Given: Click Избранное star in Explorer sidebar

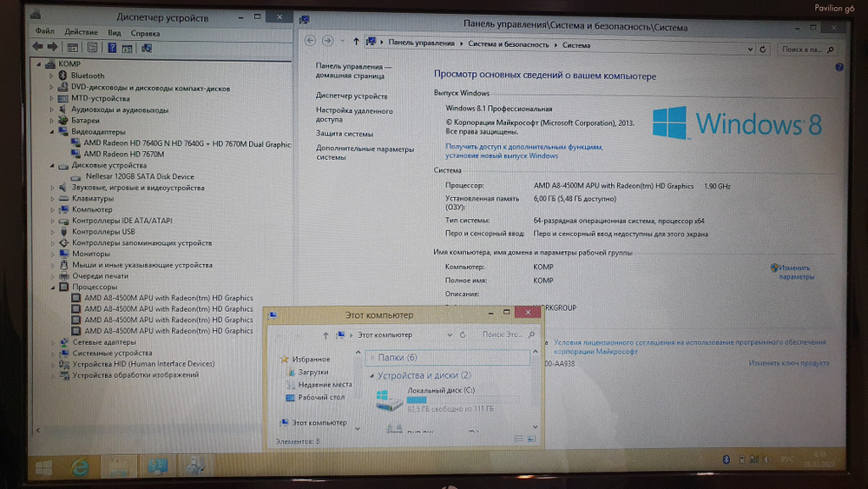Looking at the screenshot, I should (x=285, y=359).
